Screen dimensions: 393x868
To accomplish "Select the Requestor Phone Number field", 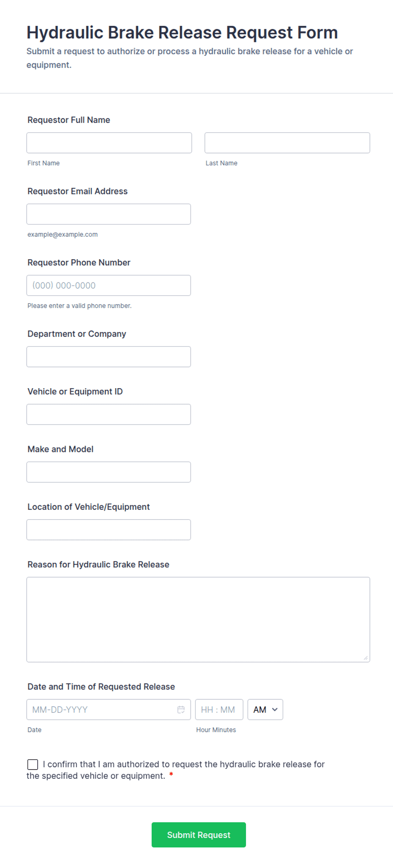I will (109, 285).
